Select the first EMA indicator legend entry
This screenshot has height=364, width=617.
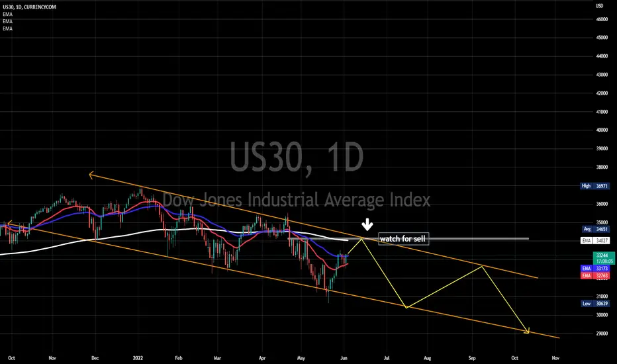[7, 14]
